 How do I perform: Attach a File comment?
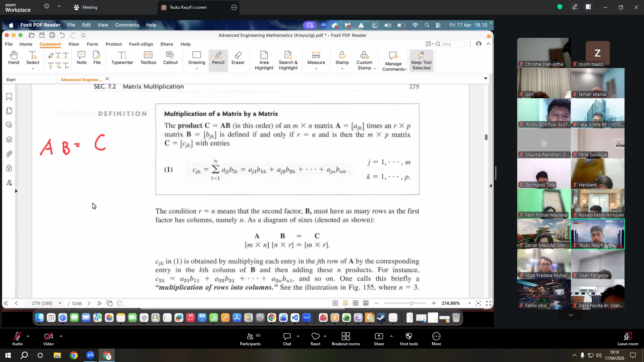point(97,58)
